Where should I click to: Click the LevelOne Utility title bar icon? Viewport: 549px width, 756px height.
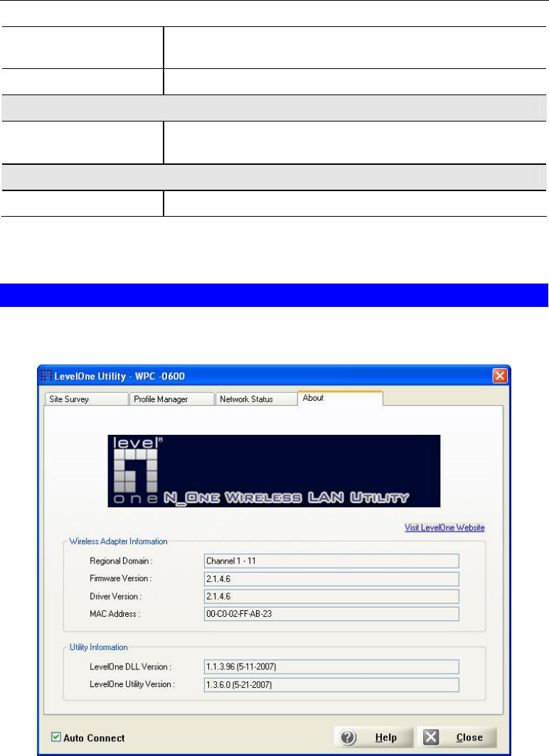[46, 376]
